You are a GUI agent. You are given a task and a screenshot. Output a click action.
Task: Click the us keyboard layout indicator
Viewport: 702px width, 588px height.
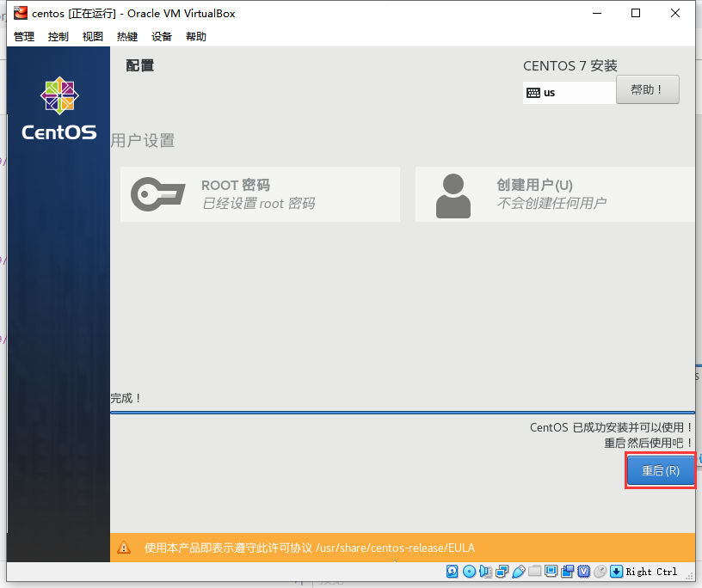click(x=569, y=93)
